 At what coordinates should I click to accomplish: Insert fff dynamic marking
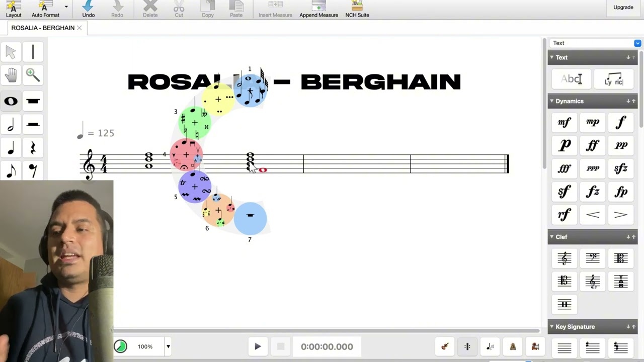click(565, 168)
